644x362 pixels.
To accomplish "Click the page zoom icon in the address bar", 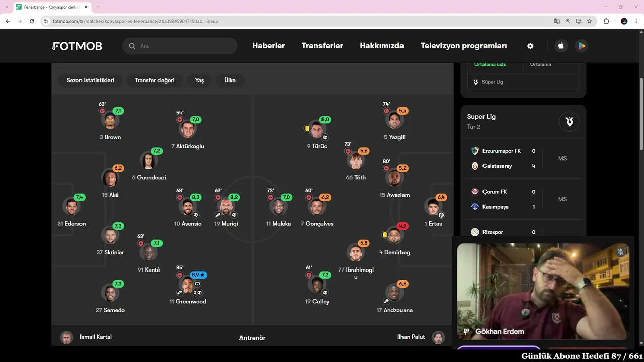I will pos(568,21).
